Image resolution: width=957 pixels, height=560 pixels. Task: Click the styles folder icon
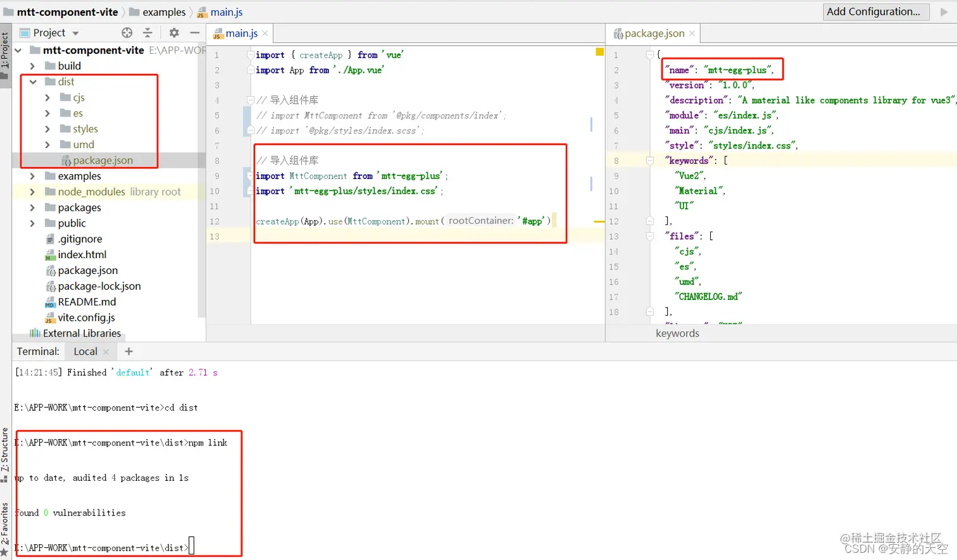tap(65, 129)
